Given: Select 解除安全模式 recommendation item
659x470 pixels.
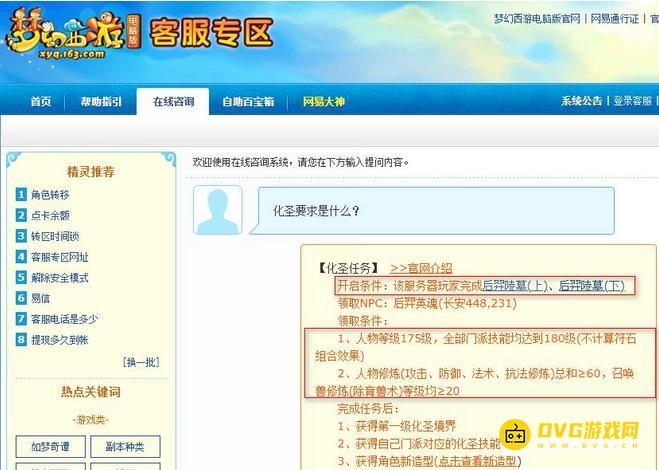Looking at the screenshot, I should coord(60,277).
